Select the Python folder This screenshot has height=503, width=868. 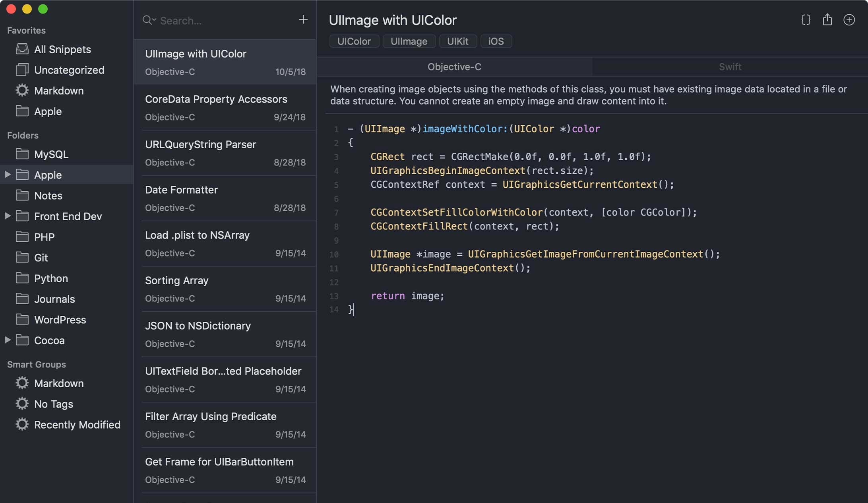click(x=51, y=278)
